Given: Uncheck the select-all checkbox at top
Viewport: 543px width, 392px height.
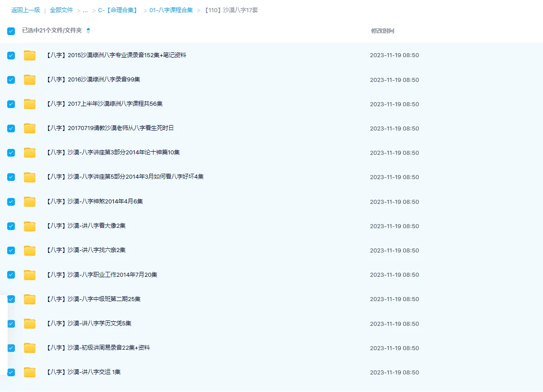Looking at the screenshot, I should pos(11,31).
